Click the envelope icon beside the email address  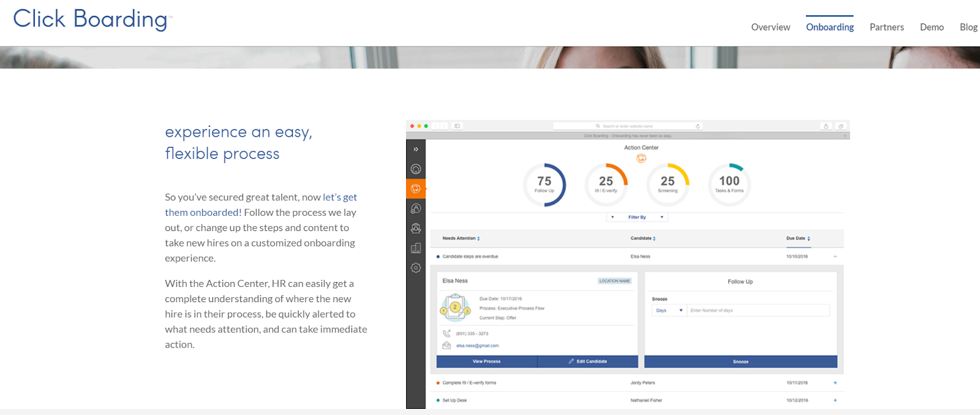pyautogui.click(x=447, y=346)
